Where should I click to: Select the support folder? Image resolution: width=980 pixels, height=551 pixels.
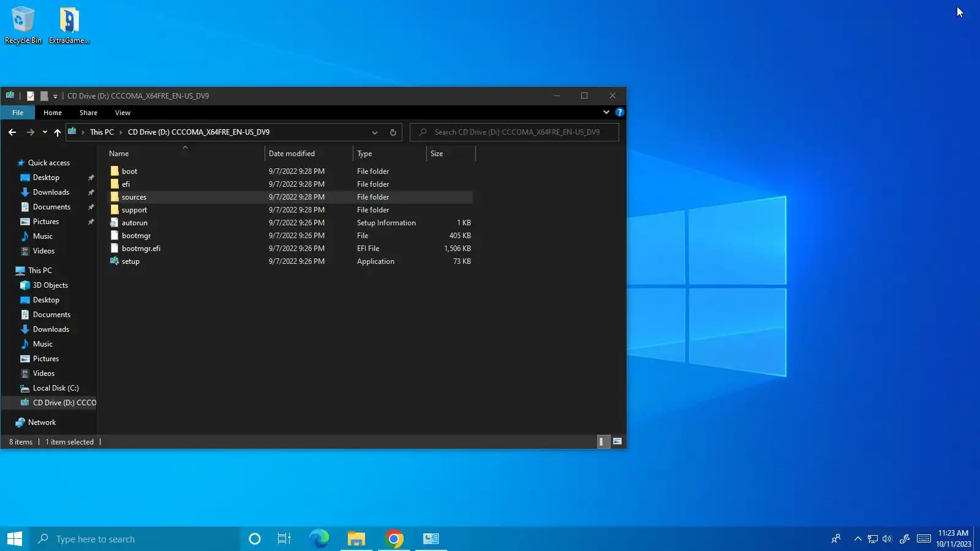(134, 210)
